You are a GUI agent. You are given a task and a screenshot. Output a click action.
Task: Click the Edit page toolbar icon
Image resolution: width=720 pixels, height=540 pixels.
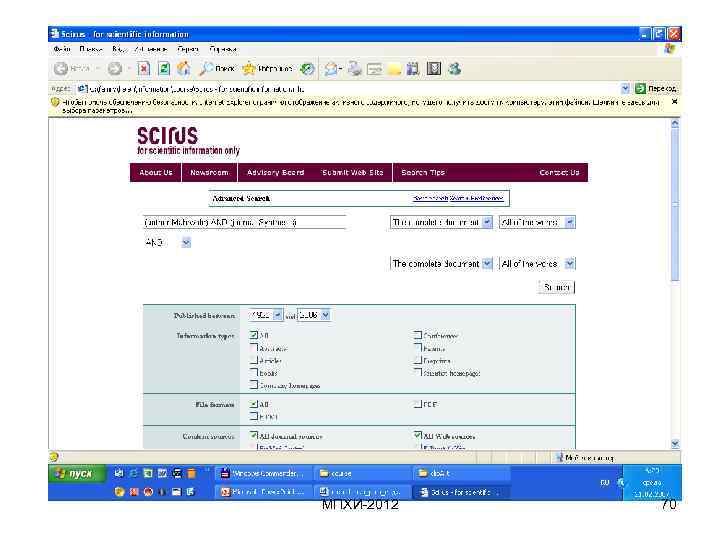click(374, 69)
